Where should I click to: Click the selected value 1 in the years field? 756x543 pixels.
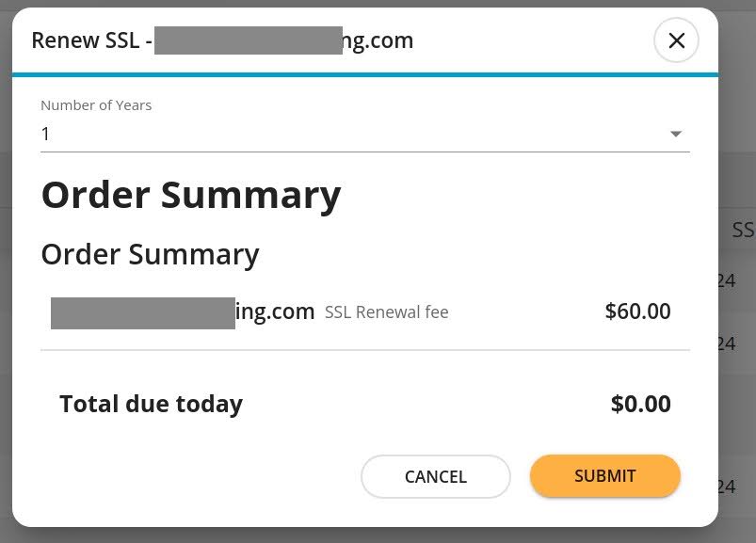(x=45, y=134)
